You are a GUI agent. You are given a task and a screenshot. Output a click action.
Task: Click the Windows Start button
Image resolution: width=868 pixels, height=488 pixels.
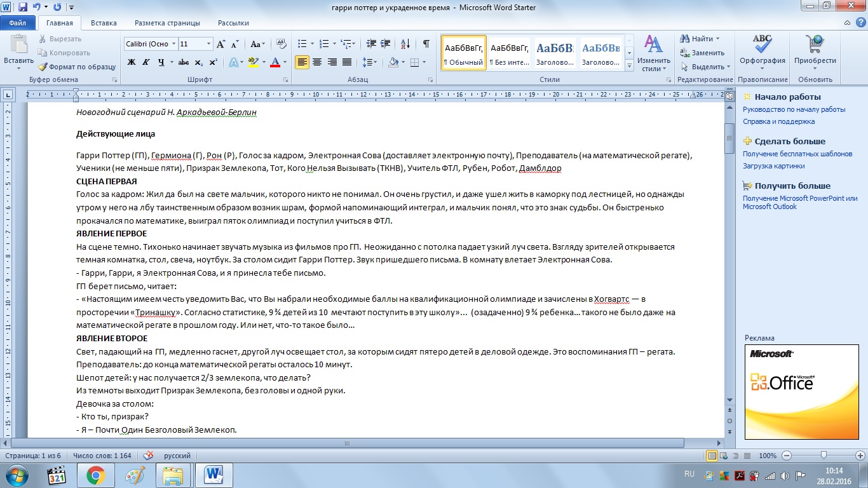(x=18, y=475)
